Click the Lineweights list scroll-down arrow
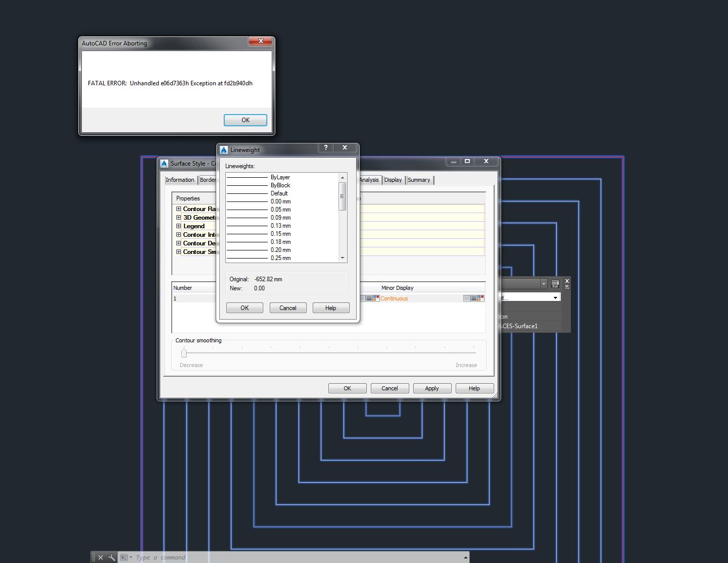Image resolution: width=728 pixels, height=563 pixels. click(x=343, y=258)
